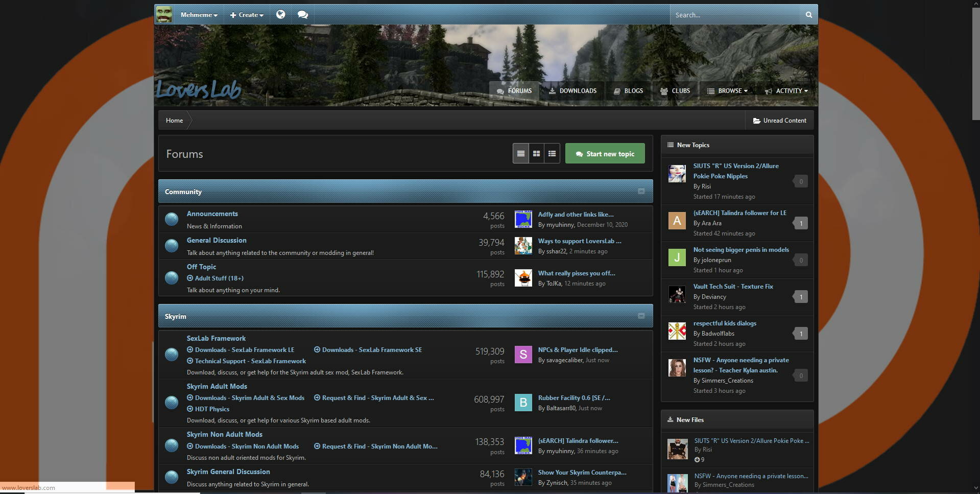Screen dimensions: 980x494
Task: Open jolonepun's J avatar
Action: point(677,257)
